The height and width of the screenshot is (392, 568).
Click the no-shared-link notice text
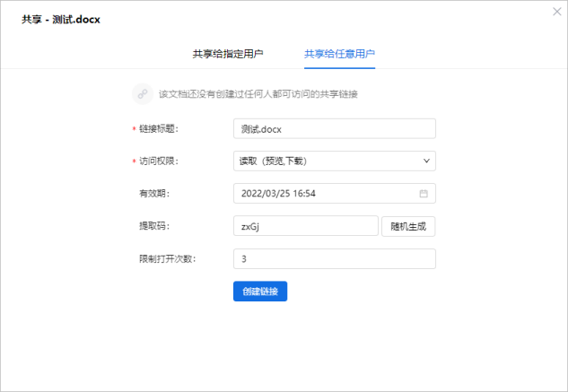[258, 93]
